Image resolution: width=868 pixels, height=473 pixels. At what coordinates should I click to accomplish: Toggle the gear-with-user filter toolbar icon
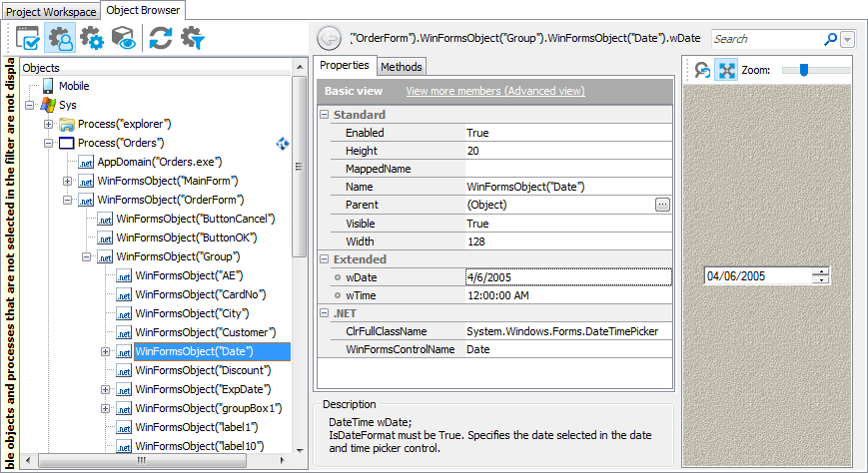click(60, 39)
